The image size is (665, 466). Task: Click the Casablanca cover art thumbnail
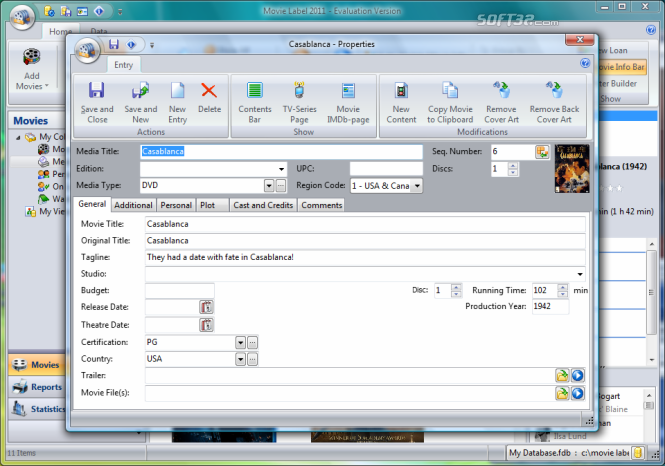pyautogui.click(x=572, y=168)
